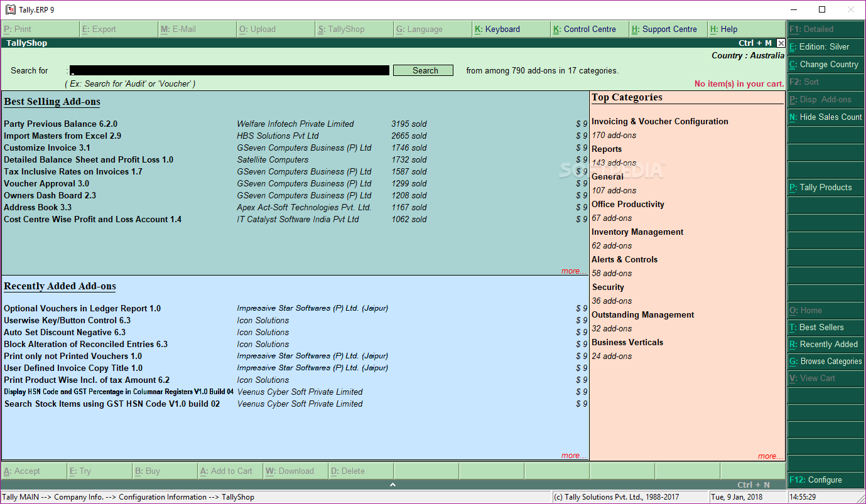Select Address Book 3.3 add-on
Image resolution: width=866 pixels, height=504 pixels.
[38, 207]
